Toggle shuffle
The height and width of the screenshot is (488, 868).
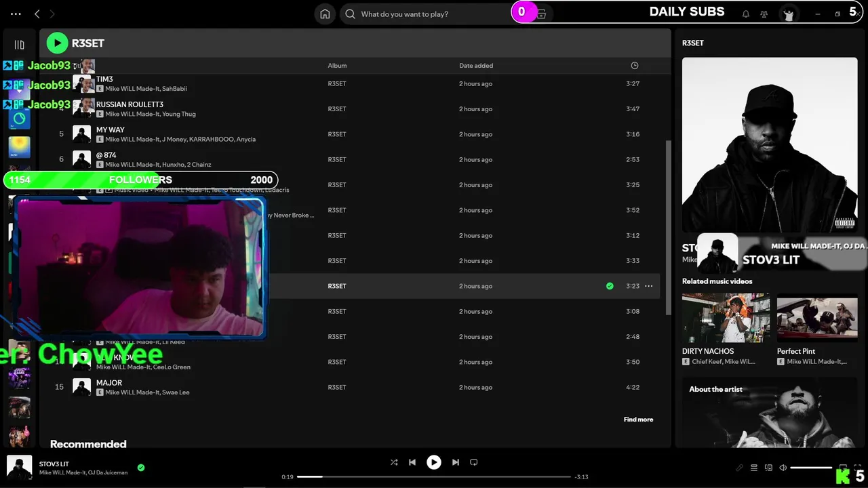tap(394, 462)
